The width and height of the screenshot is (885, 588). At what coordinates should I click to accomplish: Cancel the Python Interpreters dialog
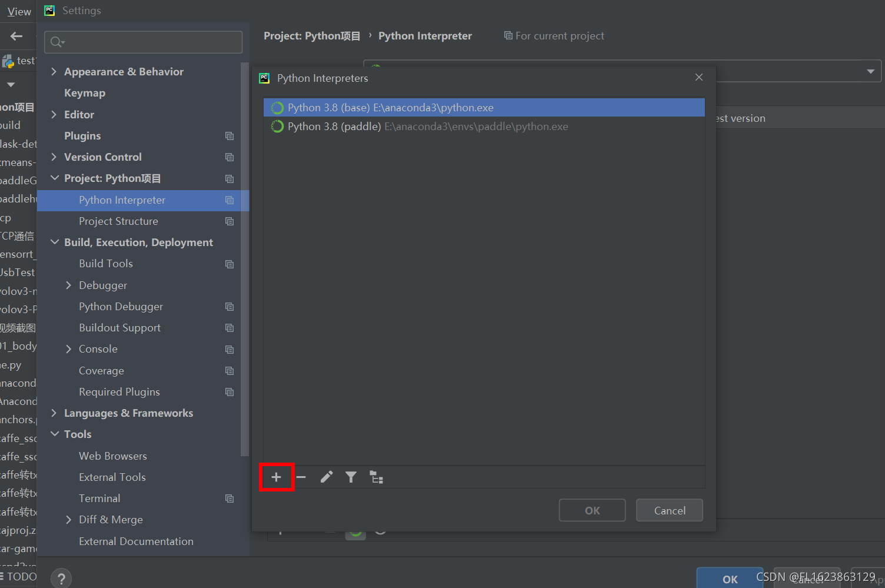tap(670, 510)
